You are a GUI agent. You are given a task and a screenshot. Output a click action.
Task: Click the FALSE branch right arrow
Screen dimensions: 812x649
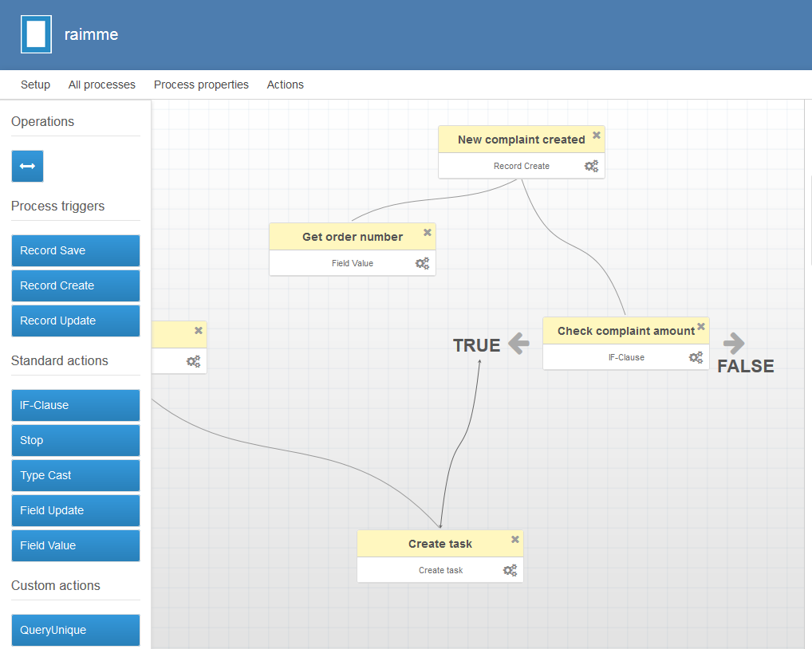(734, 344)
